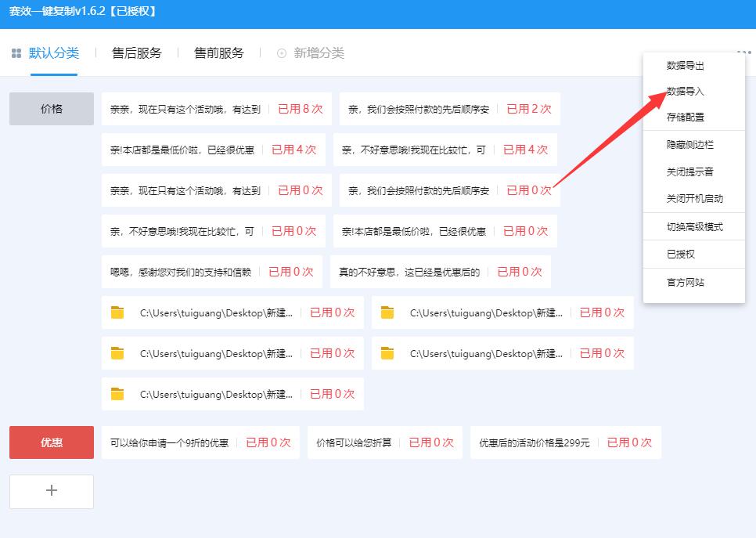This screenshot has width=756, height=538.
Task: Open the ellipsis (…) options menu at top right
Action: (x=746, y=50)
